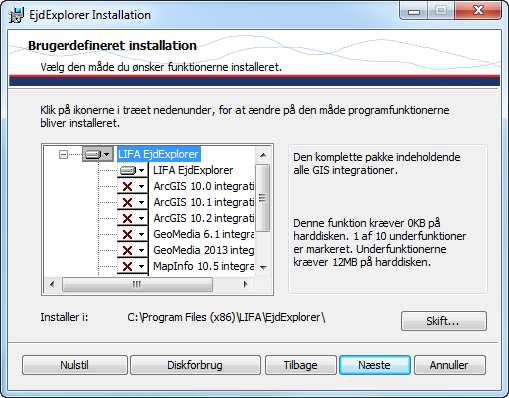The width and height of the screenshot is (509, 398).
Task: Open feature dropdown for ArcGIS 10.1 integration
Action: (133, 202)
